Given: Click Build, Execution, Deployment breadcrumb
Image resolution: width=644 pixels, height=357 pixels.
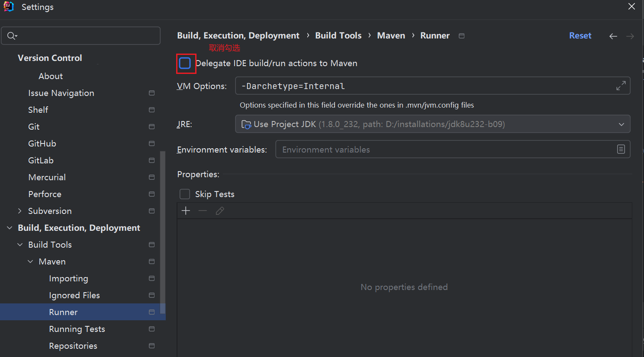Looking at the screenshot, I should coord(238,36).
